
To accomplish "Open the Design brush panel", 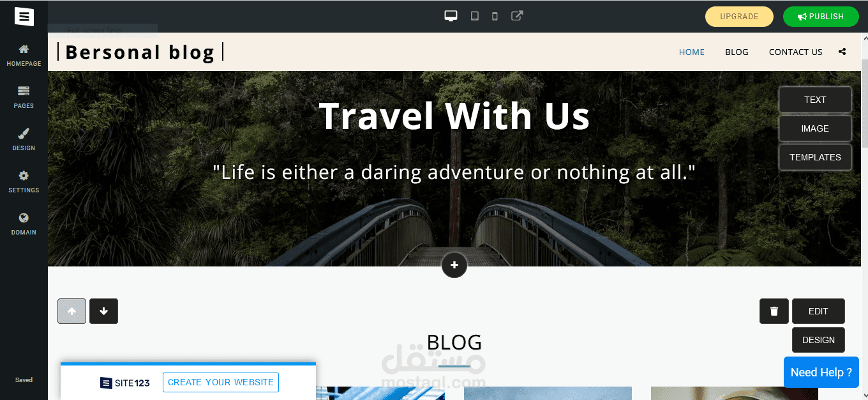I will point(24,139).
